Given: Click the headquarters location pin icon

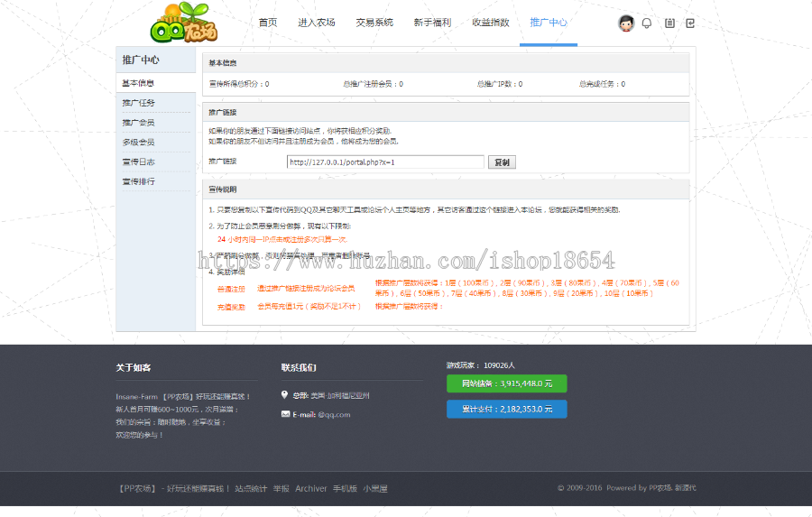Looking at the screenshot, I should 284,395.
